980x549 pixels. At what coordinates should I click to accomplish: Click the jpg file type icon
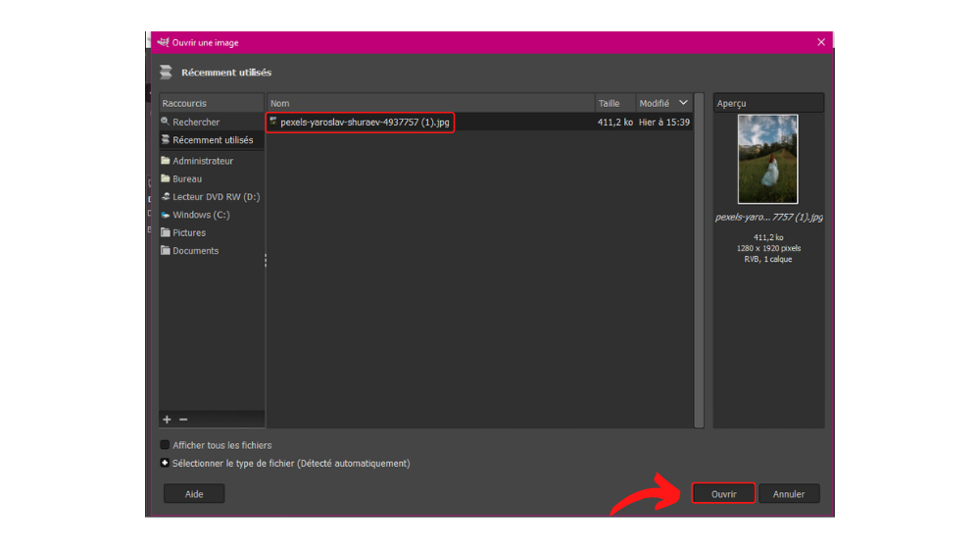(x=273, y=122)
